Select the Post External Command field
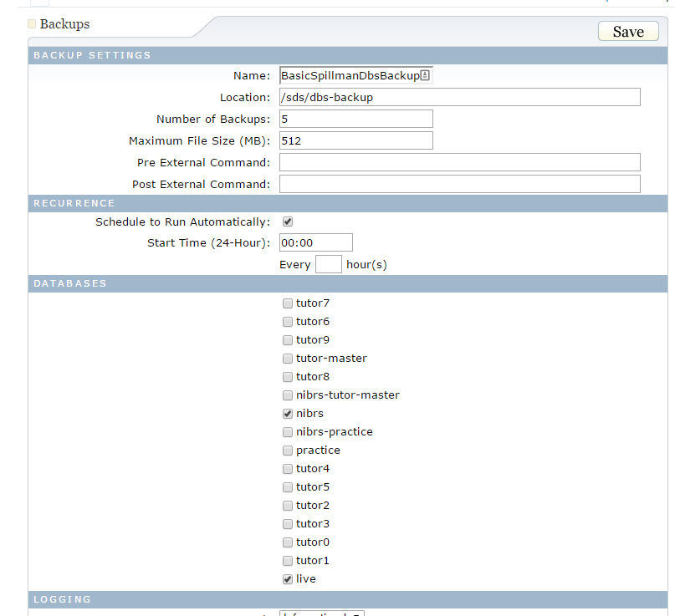Screen dimensions: 675x616 [459, 184]
